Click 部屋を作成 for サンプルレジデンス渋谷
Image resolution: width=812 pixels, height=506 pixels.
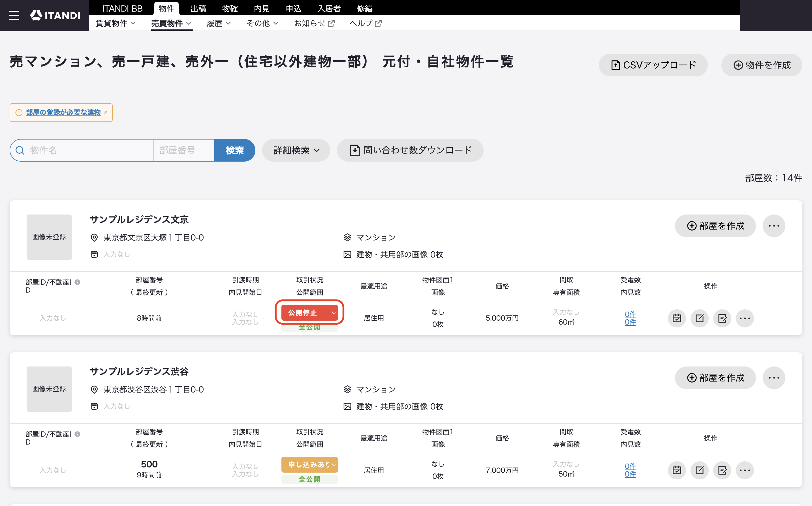pos(715,378)
